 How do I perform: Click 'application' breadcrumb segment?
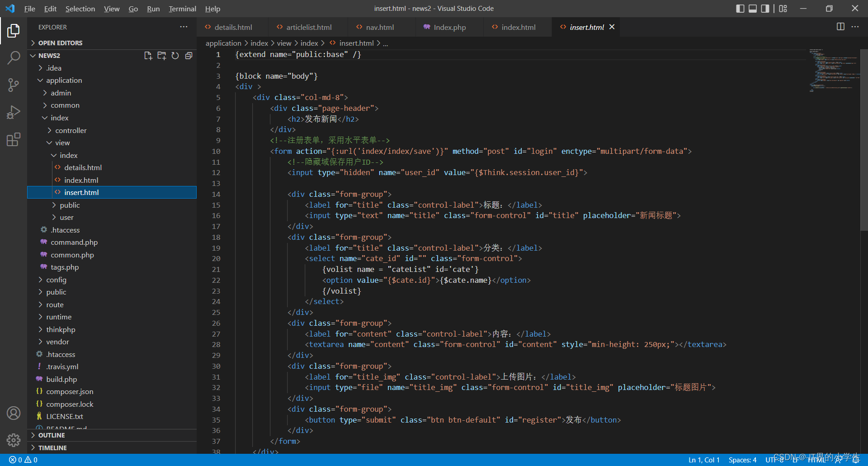[x=223, y=43]
